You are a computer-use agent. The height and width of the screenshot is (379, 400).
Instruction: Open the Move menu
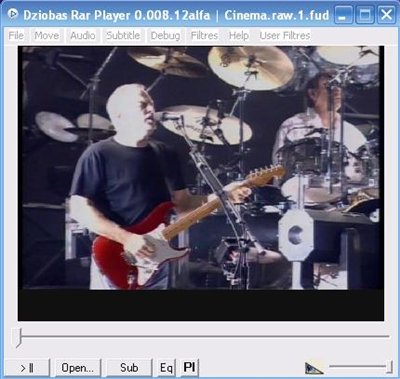[x=47, y=35]
